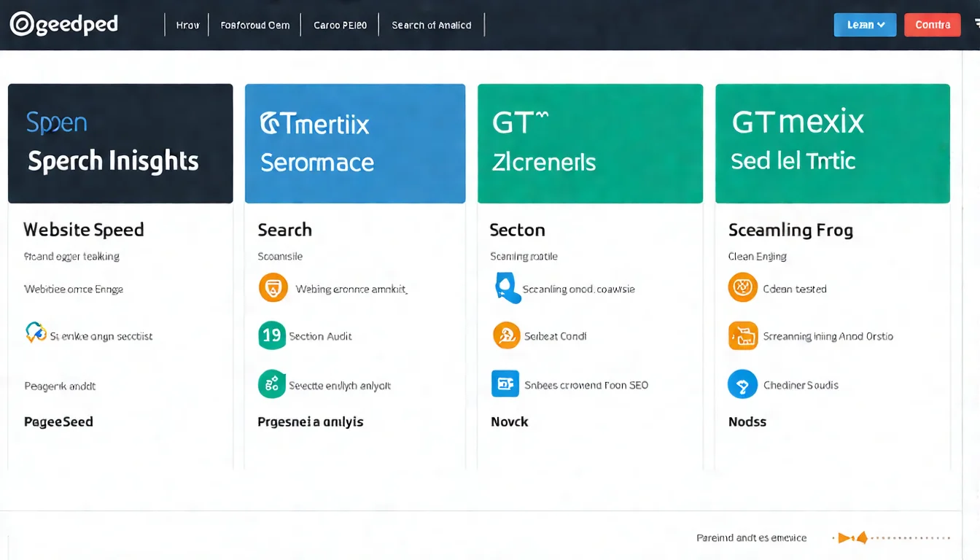Click the geedped logo in header
The height and width of the screenshot is (560, 980).
[64, 24]
